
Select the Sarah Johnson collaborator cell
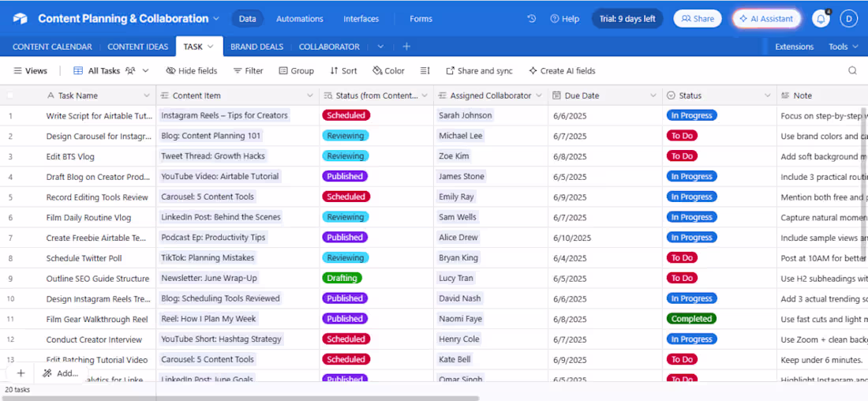point(491,115)
